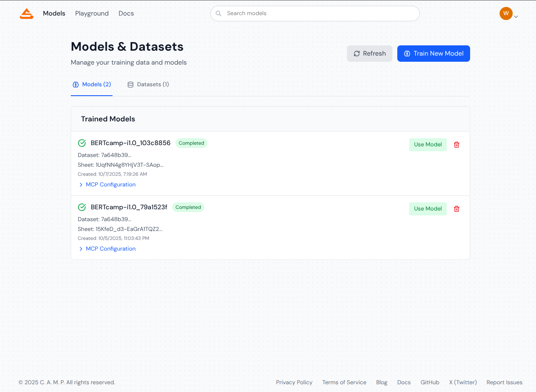Use Model for BERTcamp-i1.0_79a1523f
Viewport: 536px width, 392px height.
tap(428, 209)
